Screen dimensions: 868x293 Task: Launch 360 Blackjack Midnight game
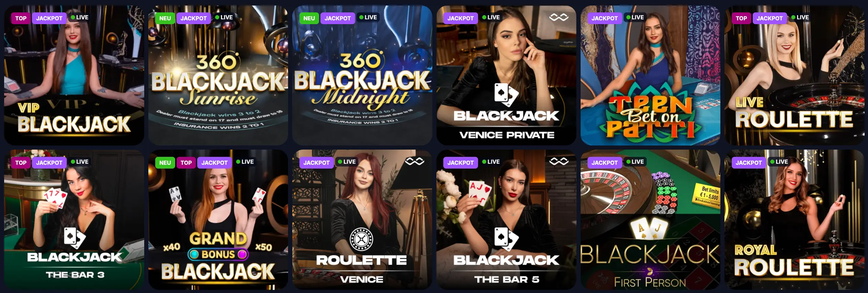tap(362, 75)
